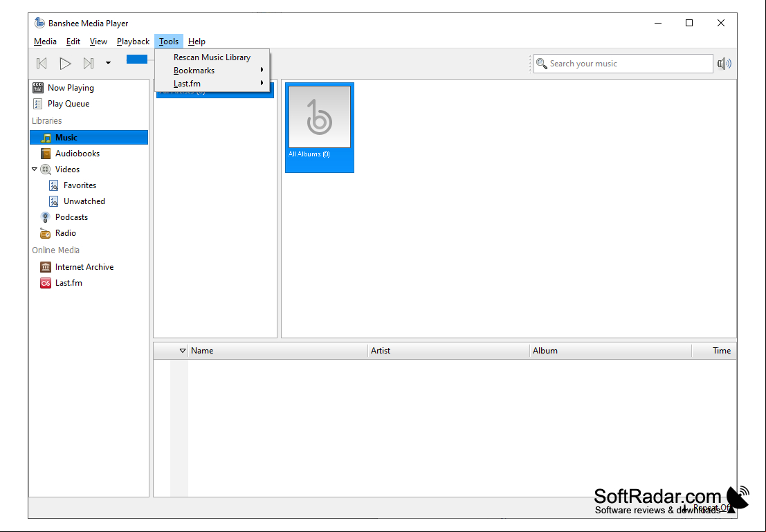Viewport: 766px width, 532px height.
Task: Select the All Albums (0) thumbnail
Action: [320, 127]
